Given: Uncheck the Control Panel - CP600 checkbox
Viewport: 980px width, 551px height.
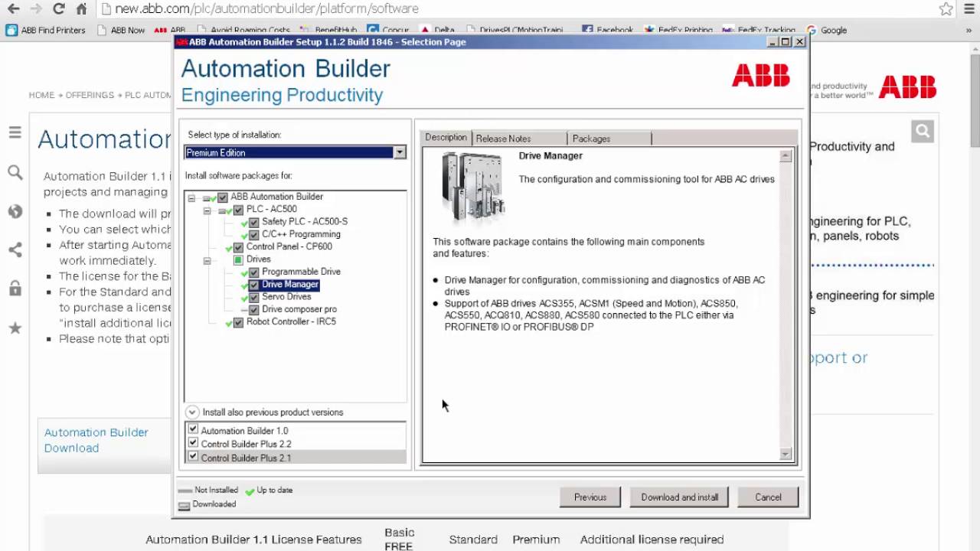Looking at the screenshot, I should (238, 246).
